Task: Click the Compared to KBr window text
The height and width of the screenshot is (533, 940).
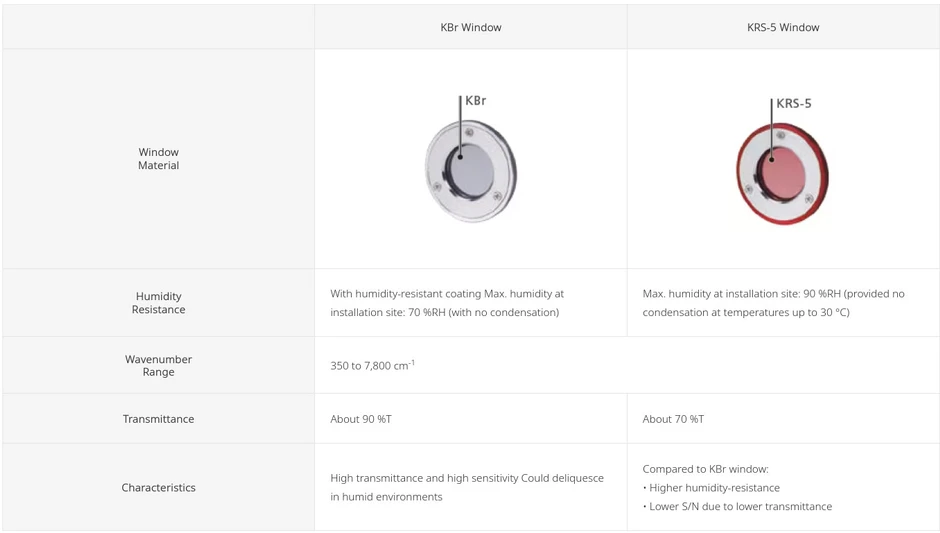Action: click(x=705, y=469)
